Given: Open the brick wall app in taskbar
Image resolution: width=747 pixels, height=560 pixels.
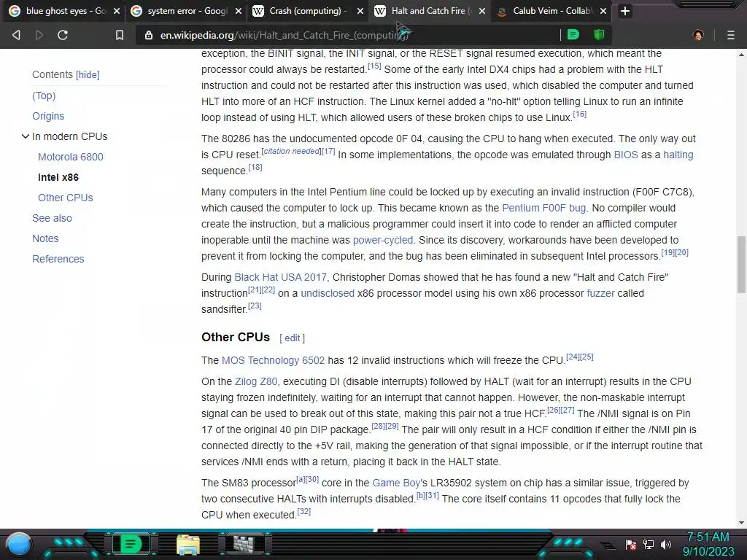Looking at the screenshot, I should [244, 544].
